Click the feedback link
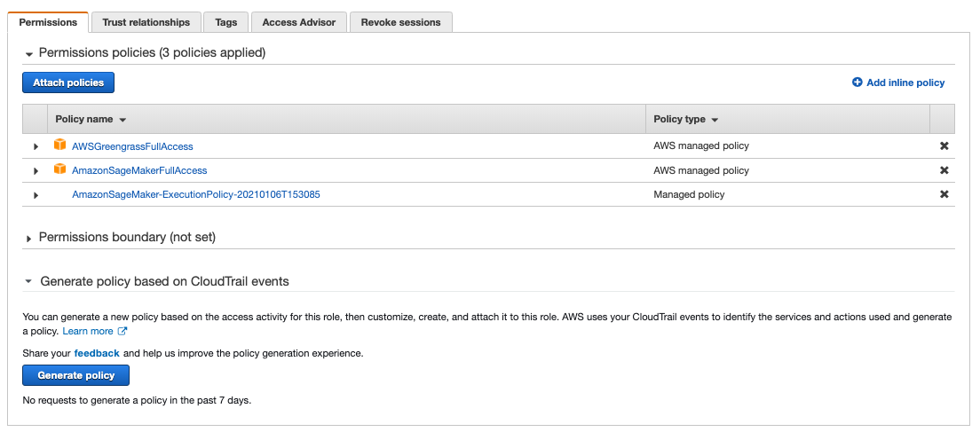Screen dimensions: 980x432 97,353
